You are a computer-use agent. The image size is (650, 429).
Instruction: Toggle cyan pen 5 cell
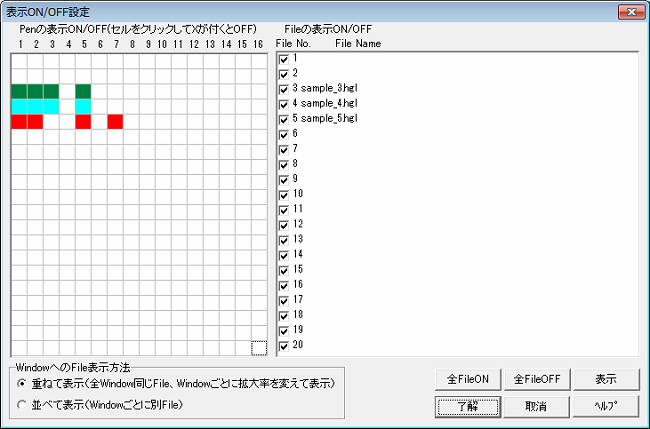[x=83, y=107]
